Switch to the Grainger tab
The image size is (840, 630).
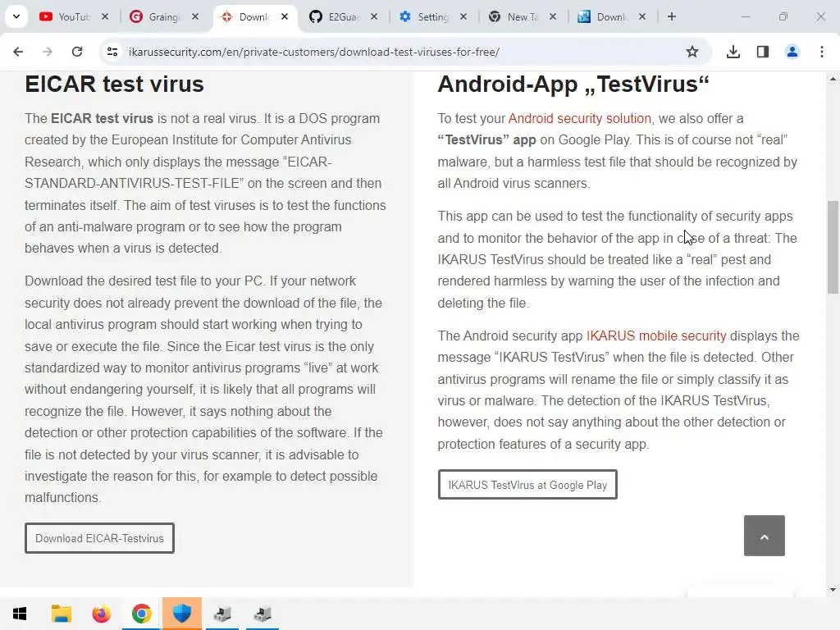pyautogui.click(x=155, y=17)
